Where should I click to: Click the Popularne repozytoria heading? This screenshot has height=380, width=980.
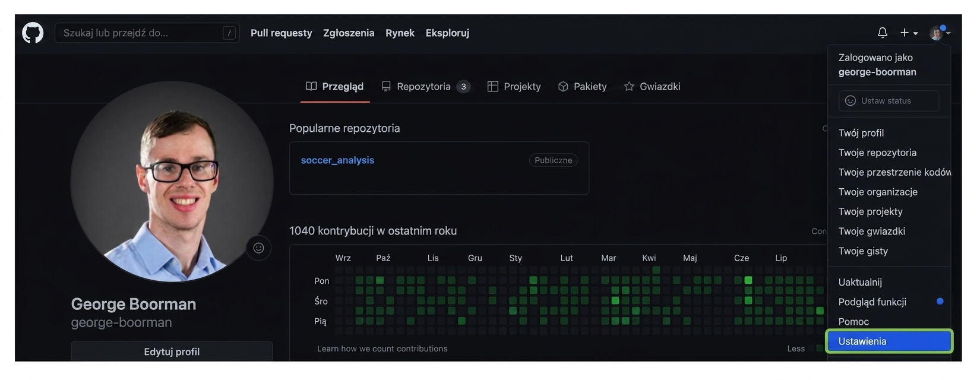point(344,128)
